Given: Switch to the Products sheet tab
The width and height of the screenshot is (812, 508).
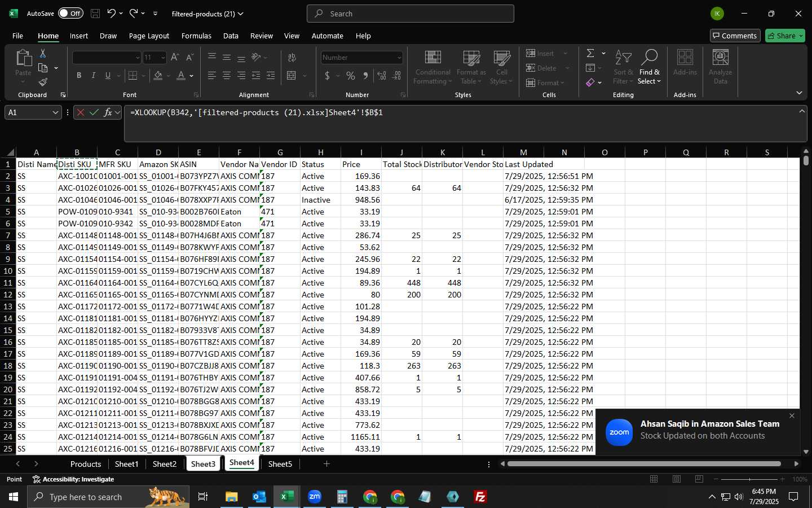Looking at the screenshot, I should tap(86, 464).
